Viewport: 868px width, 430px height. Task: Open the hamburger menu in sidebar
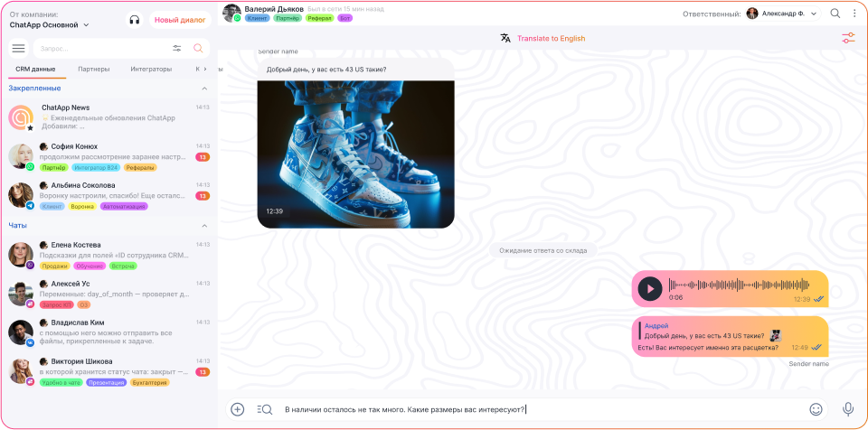18,49
